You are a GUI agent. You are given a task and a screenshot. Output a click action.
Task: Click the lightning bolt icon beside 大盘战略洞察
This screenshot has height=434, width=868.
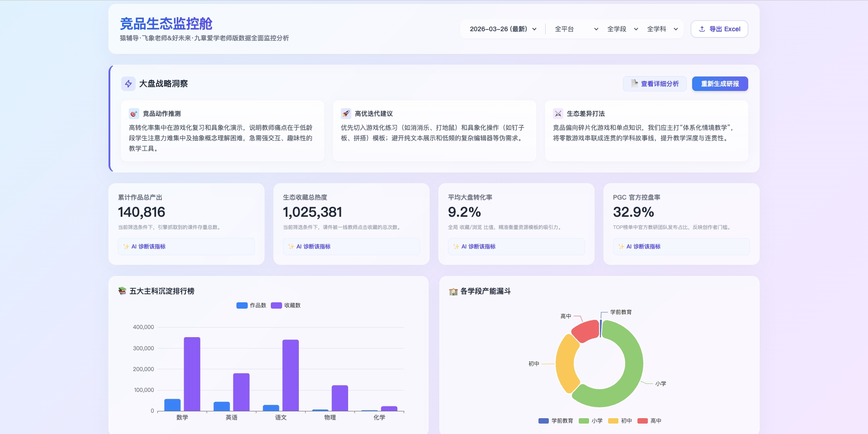(x=128, y=84)
